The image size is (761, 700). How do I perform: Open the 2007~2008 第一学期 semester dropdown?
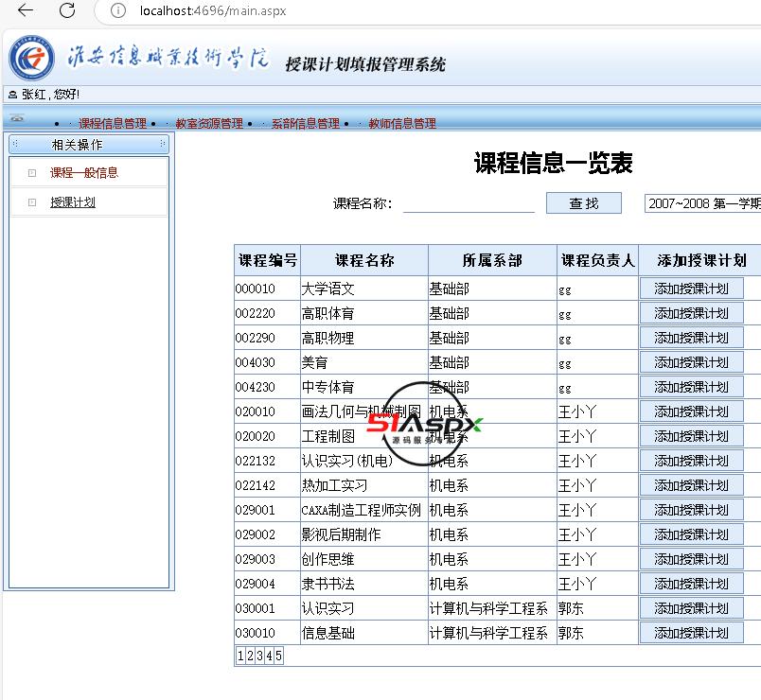[x=702, y=203]
